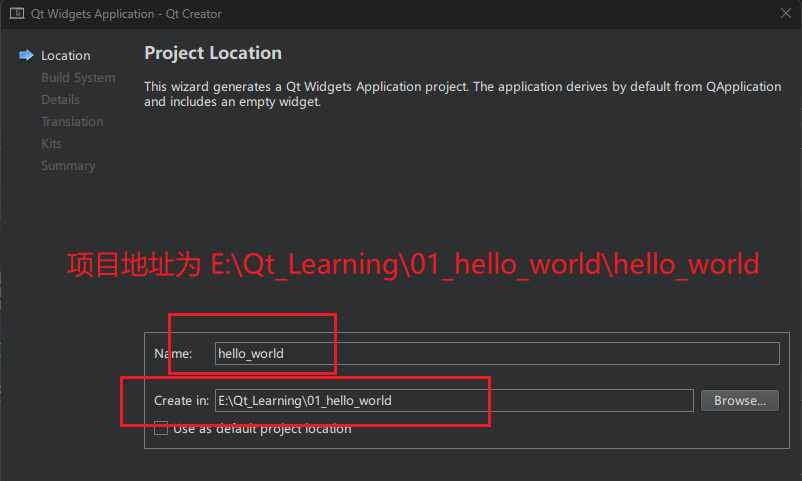The height and width of the screenshot is (481, 802).
Task: Switch to the Translation step
Action: (x=72, y=122)
